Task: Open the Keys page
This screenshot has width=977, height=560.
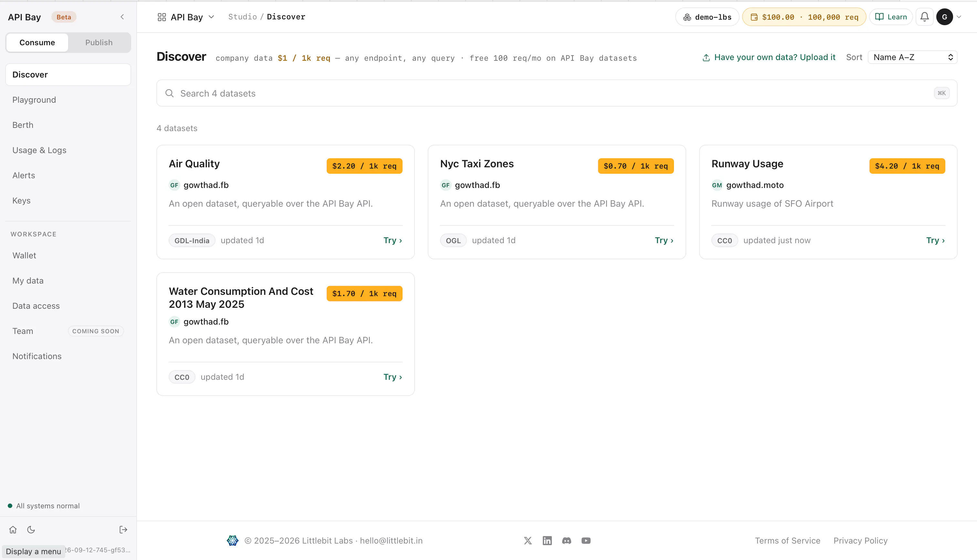Action: click(68, 200)
